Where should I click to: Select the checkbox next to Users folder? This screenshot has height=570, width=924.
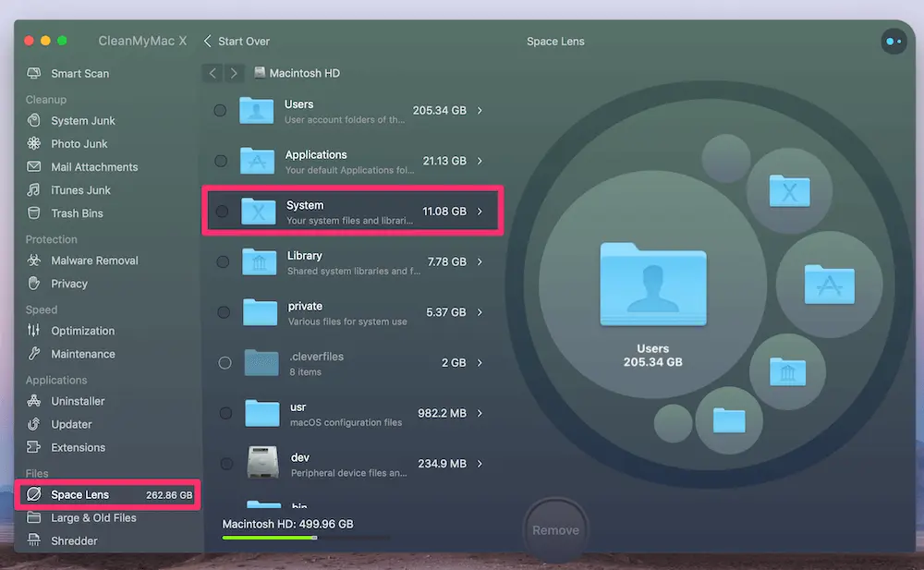[x=220, y=110]
